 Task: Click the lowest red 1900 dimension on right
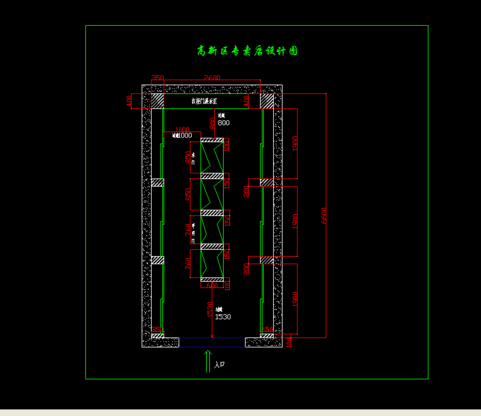(x=295, y=299)
